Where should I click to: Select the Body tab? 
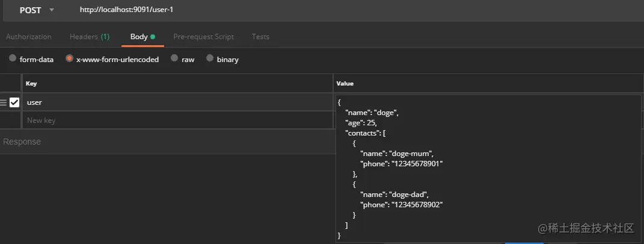tap(143, 37)
